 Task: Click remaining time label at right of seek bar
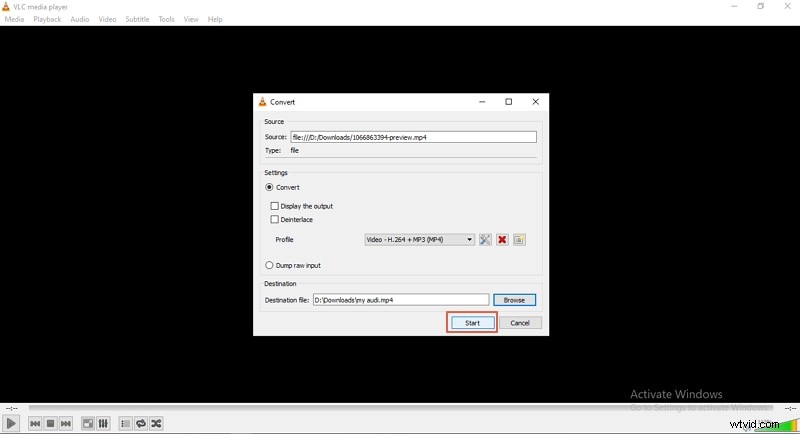point(790,408)
